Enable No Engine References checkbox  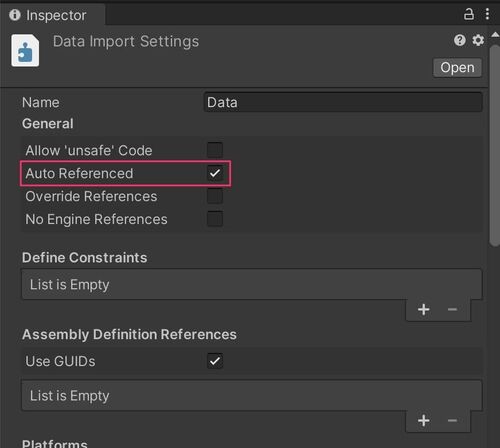215,219
